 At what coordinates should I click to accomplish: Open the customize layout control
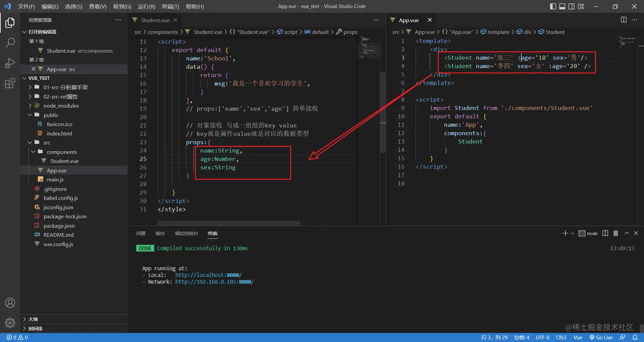click(x=581, y=6)
